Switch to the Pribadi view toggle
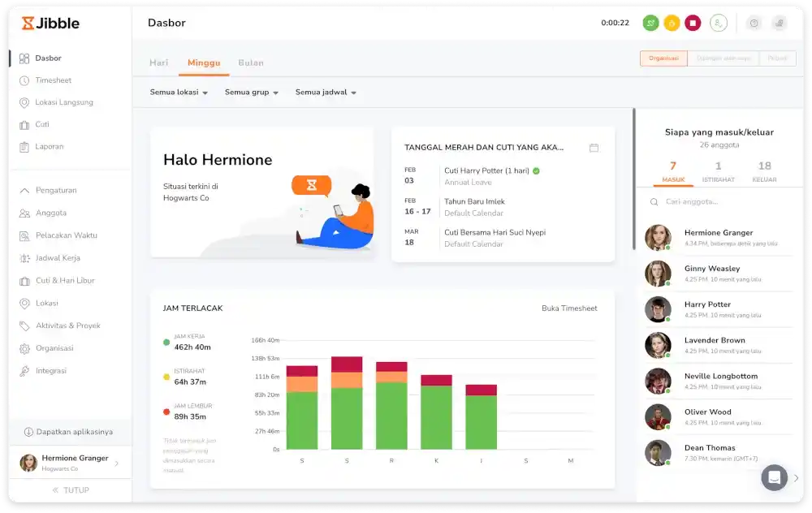The height and width of the screenshot is (513, 812). 777,58
